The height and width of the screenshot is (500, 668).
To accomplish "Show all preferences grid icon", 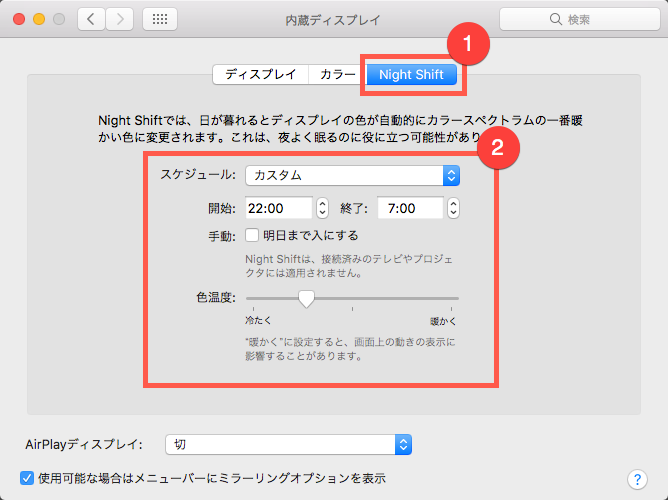I will coord(160,19).
